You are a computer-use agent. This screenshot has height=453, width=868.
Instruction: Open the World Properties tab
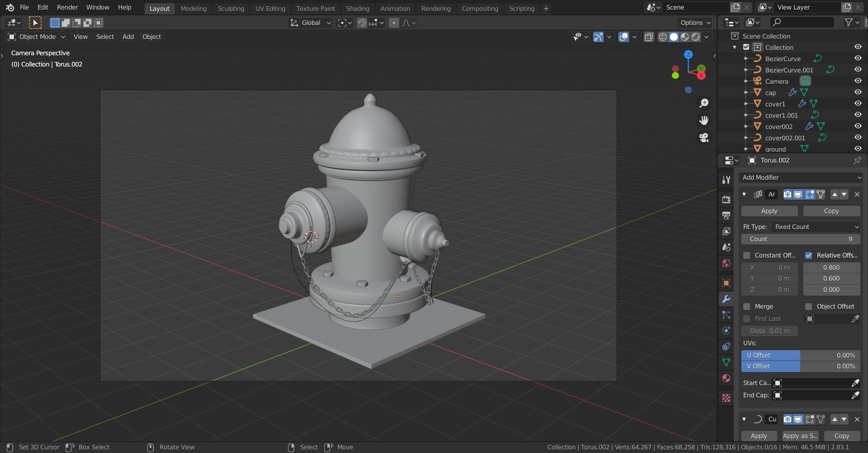(x=726, y=263)
